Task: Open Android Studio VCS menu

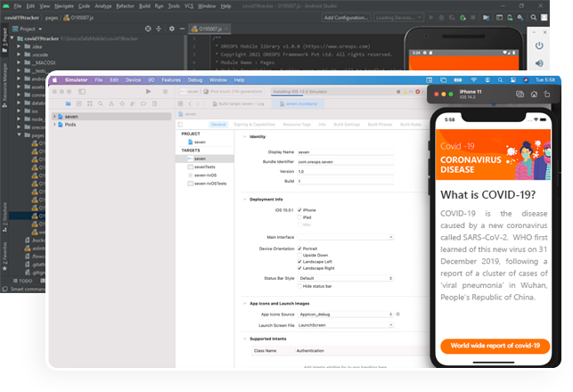Action: (189, 6)
